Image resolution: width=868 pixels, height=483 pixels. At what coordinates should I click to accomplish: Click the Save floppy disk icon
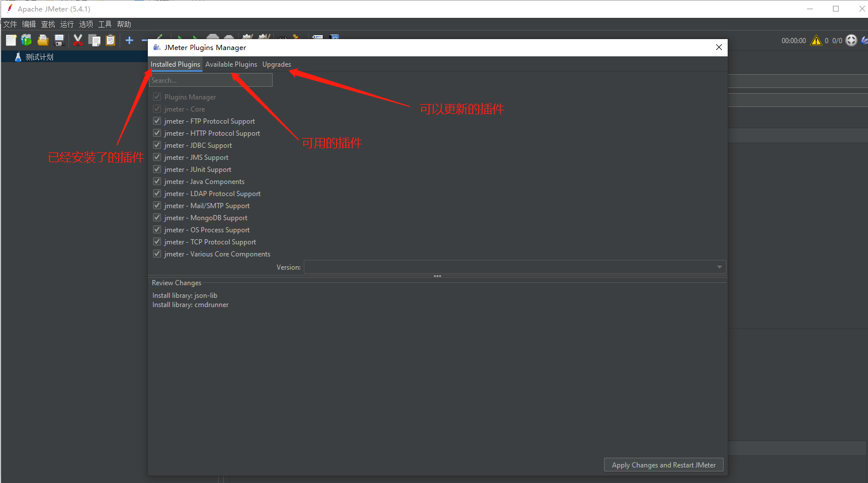coord(59,40)
